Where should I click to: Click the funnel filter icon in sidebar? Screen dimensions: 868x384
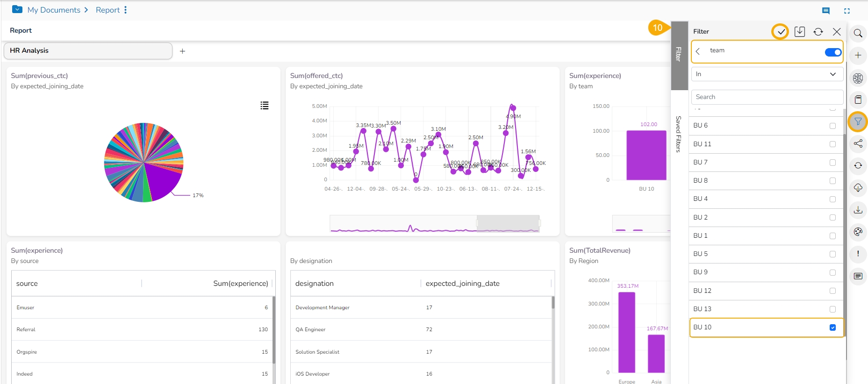pos(858,122)
